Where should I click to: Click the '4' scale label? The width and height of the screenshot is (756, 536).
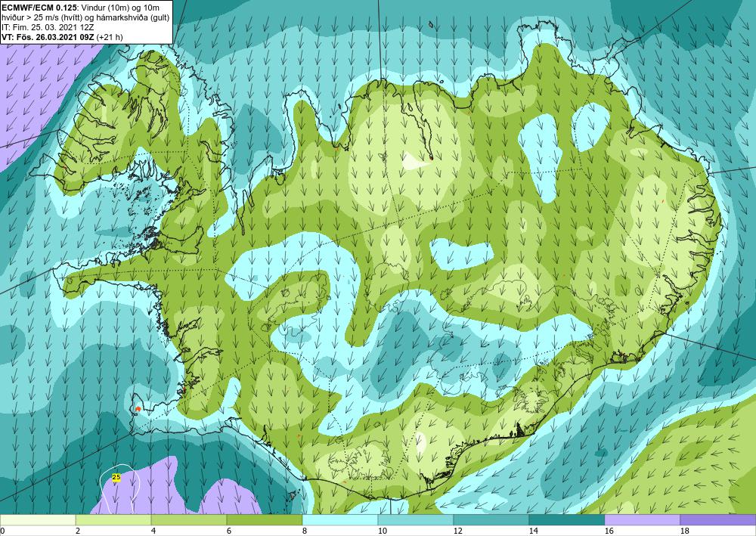click(x=153, y=531)
